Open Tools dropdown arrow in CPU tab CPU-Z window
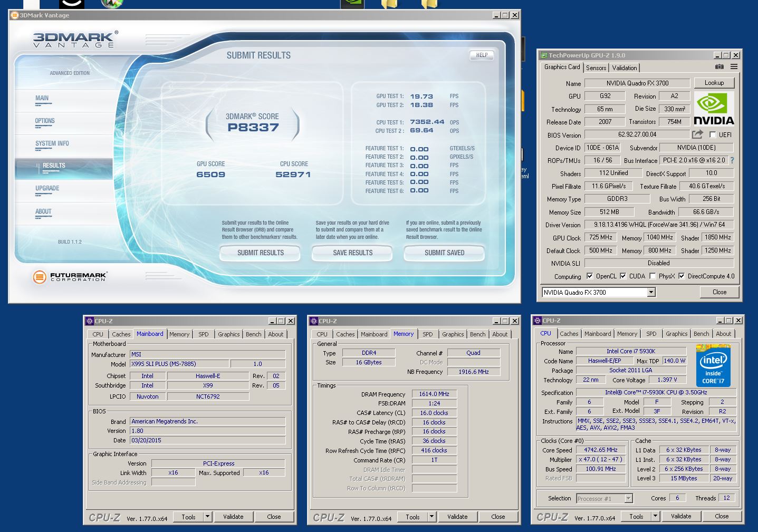The height and width of the screenshot is (532, 758). 655,517
